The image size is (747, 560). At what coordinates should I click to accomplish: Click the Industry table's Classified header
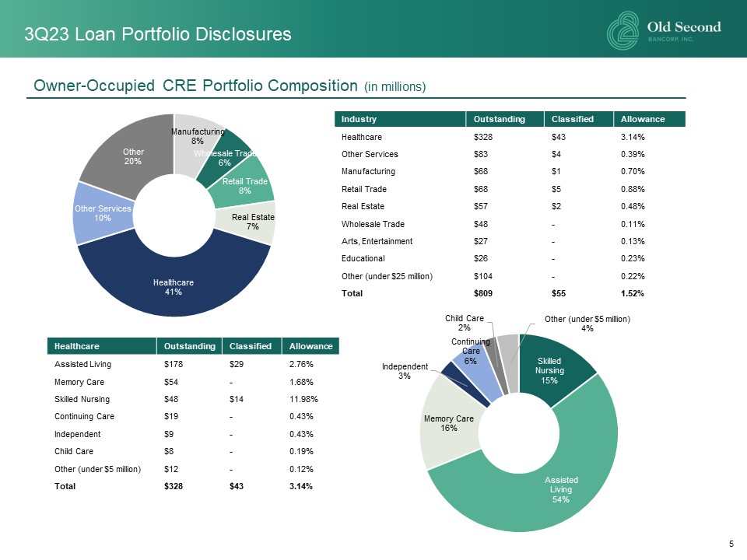click(x=572, y=119)
